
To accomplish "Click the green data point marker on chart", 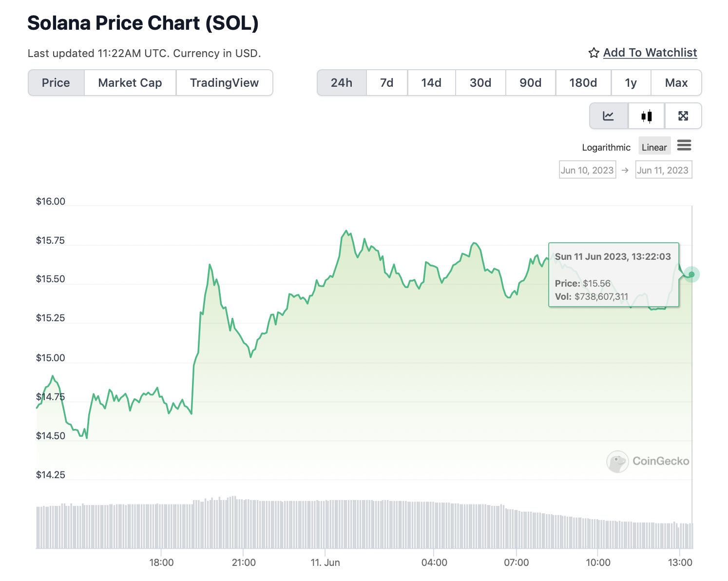I will pos(691,274).
